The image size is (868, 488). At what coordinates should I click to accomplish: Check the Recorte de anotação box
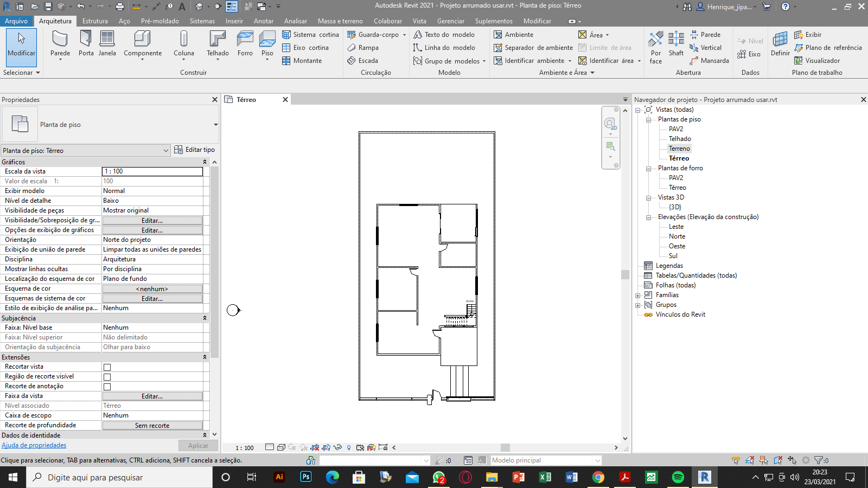click(107, 387)
